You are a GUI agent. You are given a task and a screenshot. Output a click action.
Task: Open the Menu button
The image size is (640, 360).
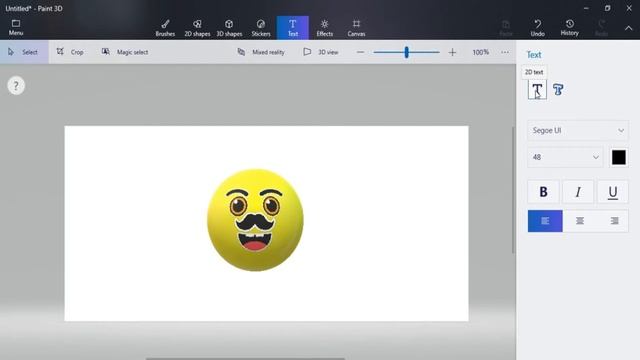pos(16,27)
